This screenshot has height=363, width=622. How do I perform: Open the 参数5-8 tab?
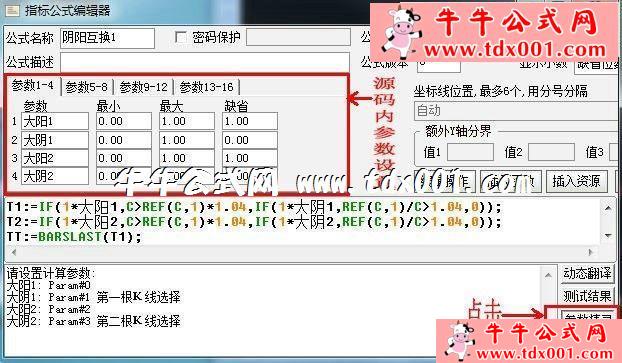point(86,87)
